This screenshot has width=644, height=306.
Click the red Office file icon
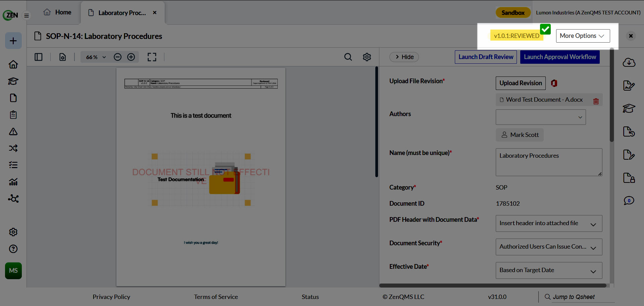pos(554,83)
